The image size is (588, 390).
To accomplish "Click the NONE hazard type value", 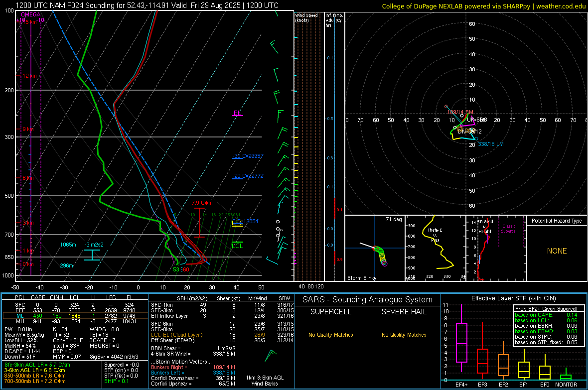I will [557, 251].
